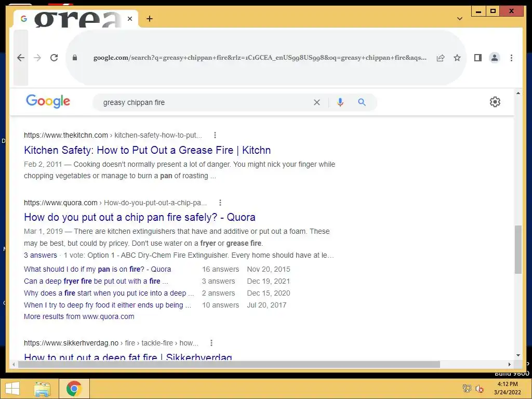Screen dimensions: 532x399
Task: Open the three-dot menu for thekitchn.com result
Action: point(215,135)
